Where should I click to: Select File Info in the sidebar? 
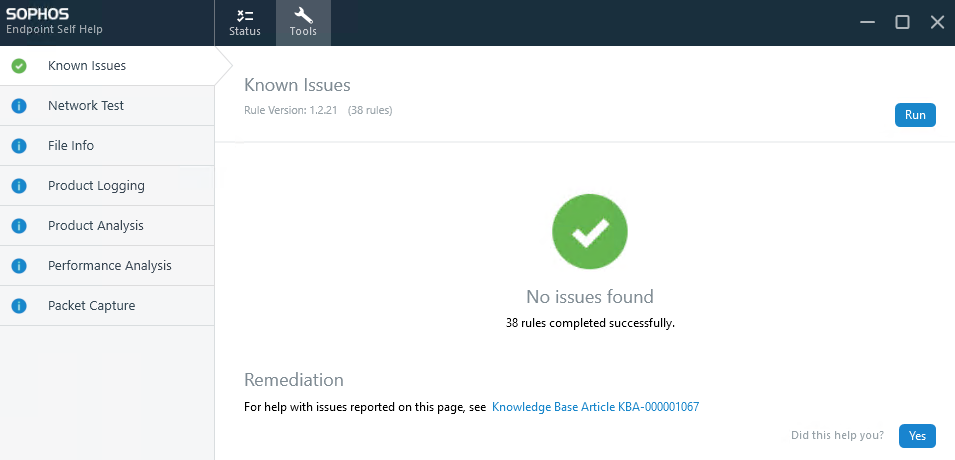(x=71, y=146)
